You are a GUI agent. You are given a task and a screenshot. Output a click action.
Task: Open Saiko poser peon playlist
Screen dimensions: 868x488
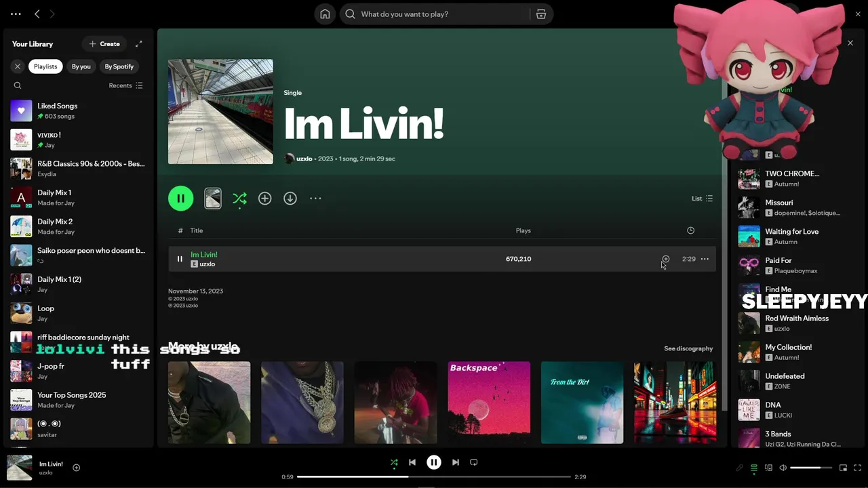79,255
